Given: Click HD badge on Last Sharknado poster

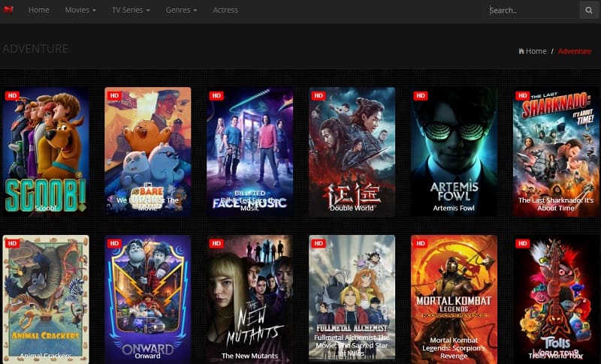Looking at the screenshot, I should (x=522, y=95).
